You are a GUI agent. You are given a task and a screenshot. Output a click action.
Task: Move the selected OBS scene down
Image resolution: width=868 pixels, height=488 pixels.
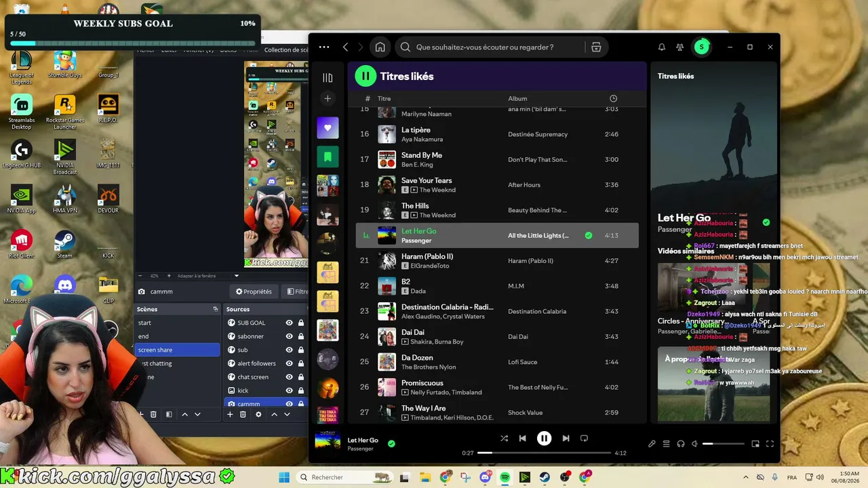click(x=197, y=414)
